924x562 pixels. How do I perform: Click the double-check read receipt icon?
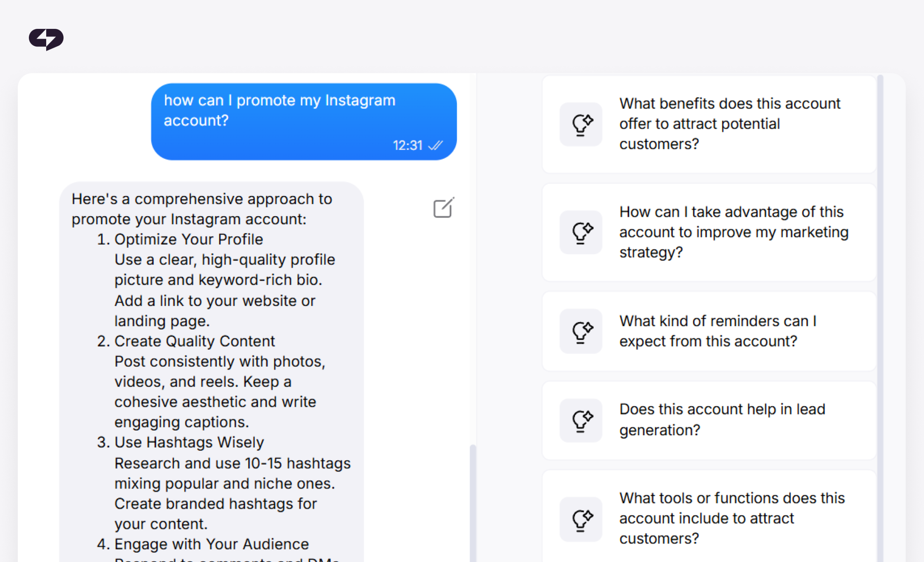pos(436,145)
